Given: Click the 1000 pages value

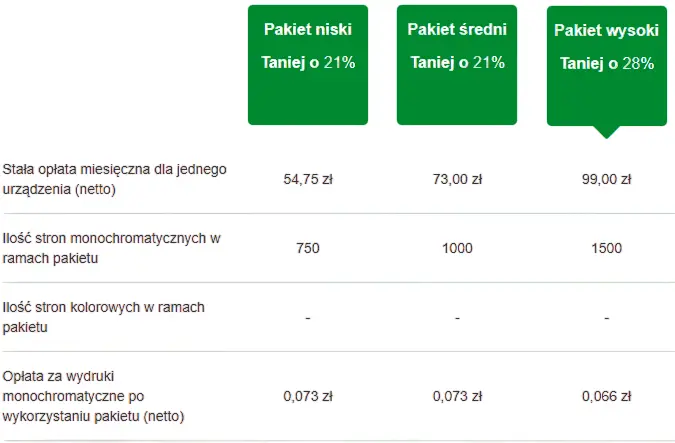Looking at the screenshot, I should [457, 249].
